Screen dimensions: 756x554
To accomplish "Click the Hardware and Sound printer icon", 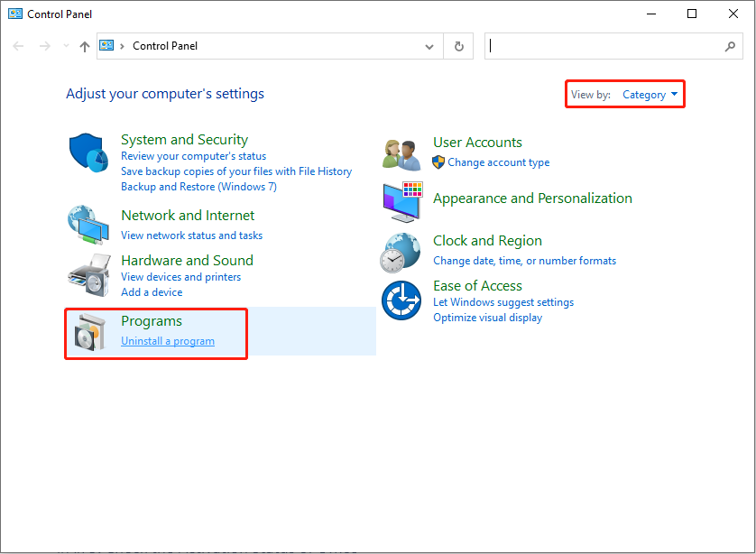I will point(88,272).
